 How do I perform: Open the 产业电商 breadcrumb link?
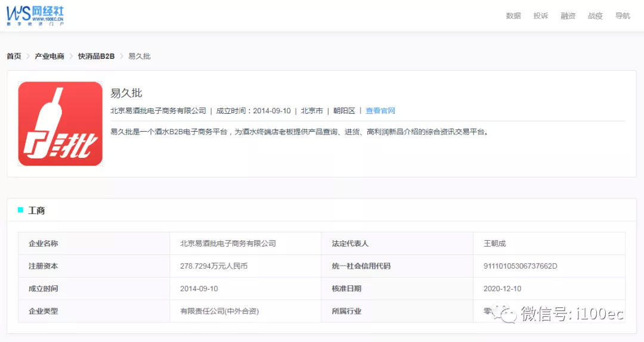pos(49,56)
